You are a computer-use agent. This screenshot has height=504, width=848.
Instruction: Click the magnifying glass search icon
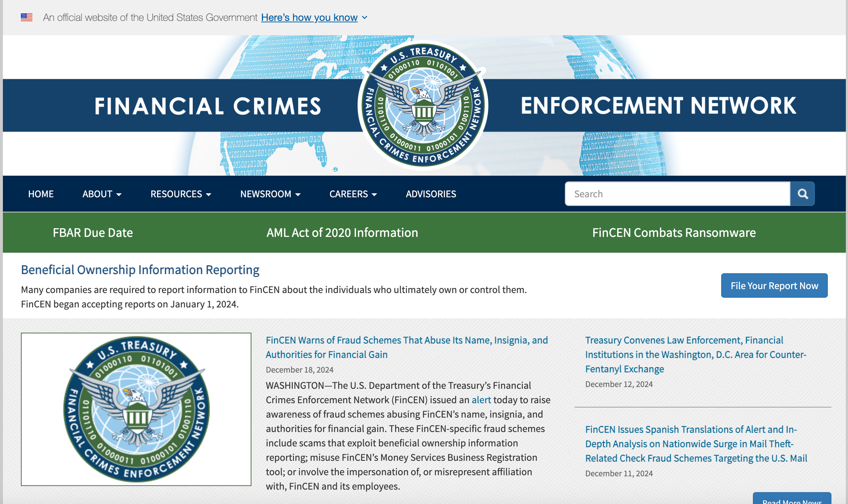click(x=802, y=194)
